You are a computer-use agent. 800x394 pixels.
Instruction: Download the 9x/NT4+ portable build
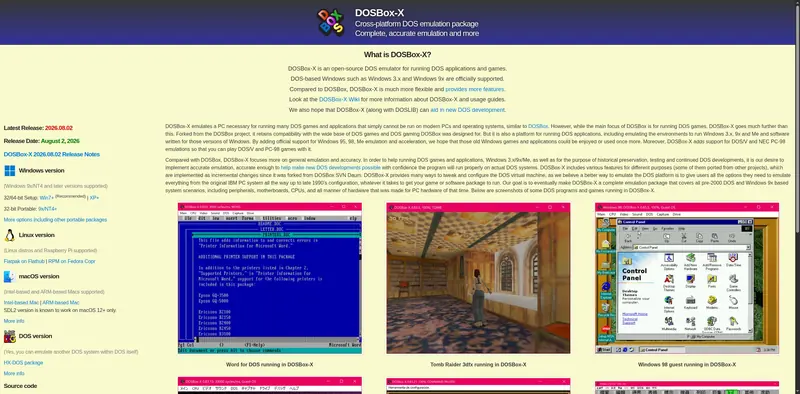47,209
